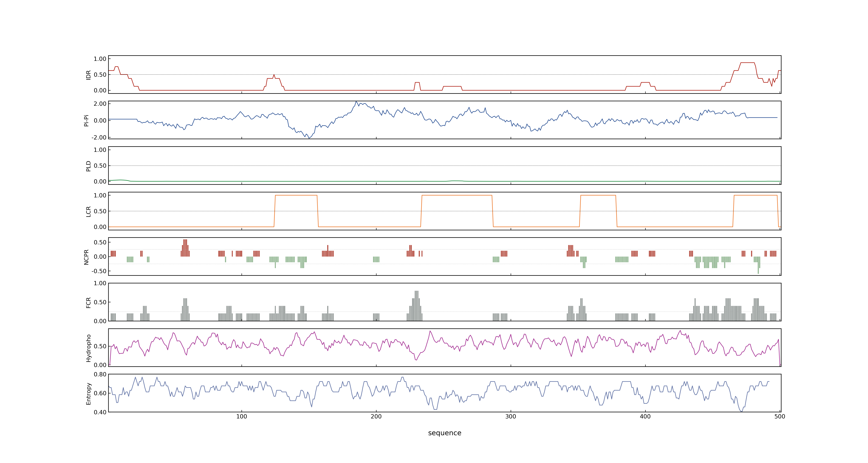Screen dimensions: 868x463
Task: Click the IDR axis label
Action: coord(88,75)
